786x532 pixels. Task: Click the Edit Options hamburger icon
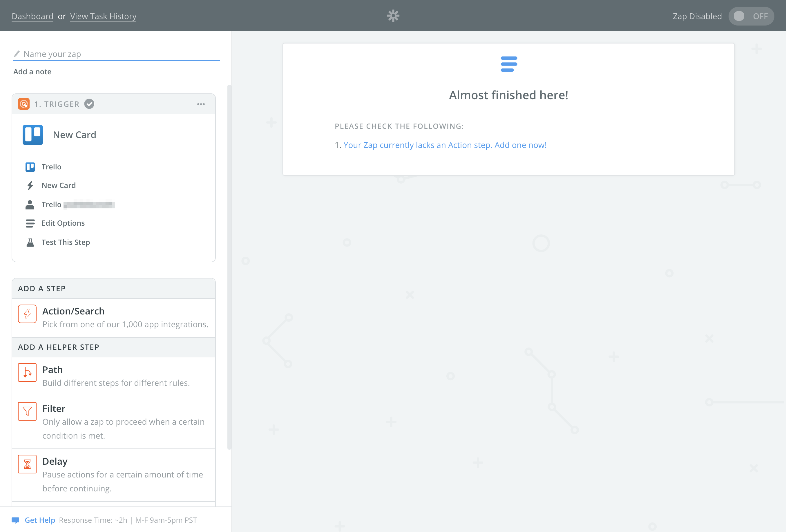point(30,223)
